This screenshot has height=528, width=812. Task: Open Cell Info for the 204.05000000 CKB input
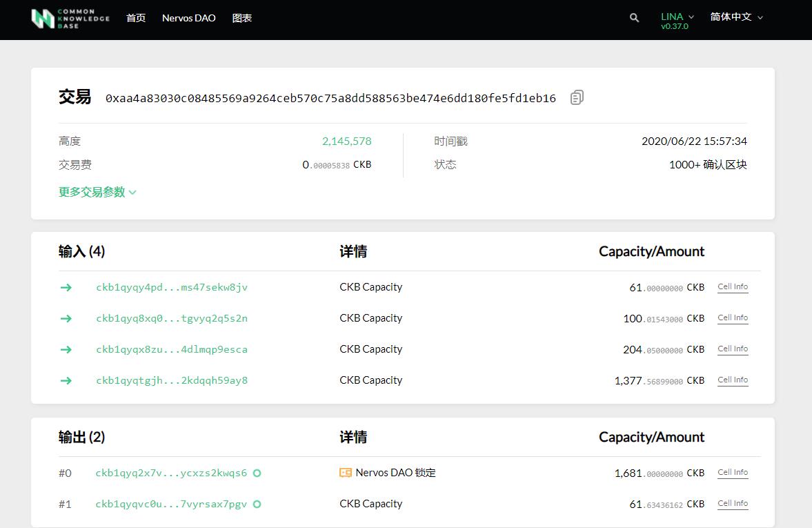click(733, 349)
